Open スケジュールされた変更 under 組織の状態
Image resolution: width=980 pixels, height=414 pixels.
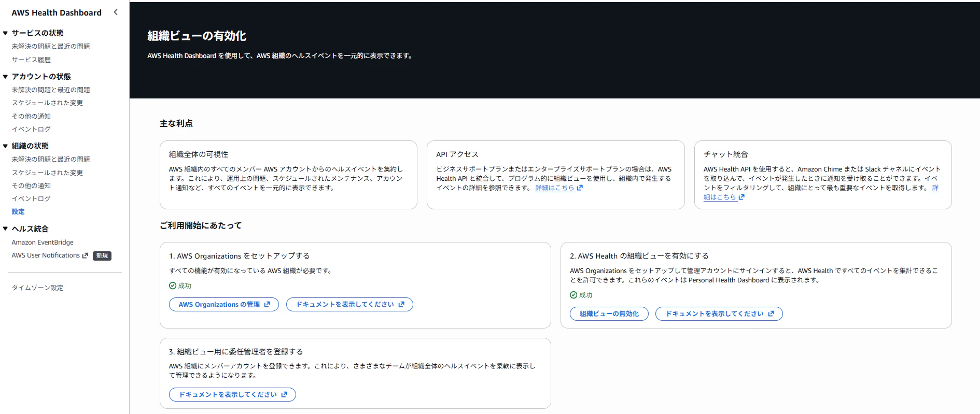[47, 173]
